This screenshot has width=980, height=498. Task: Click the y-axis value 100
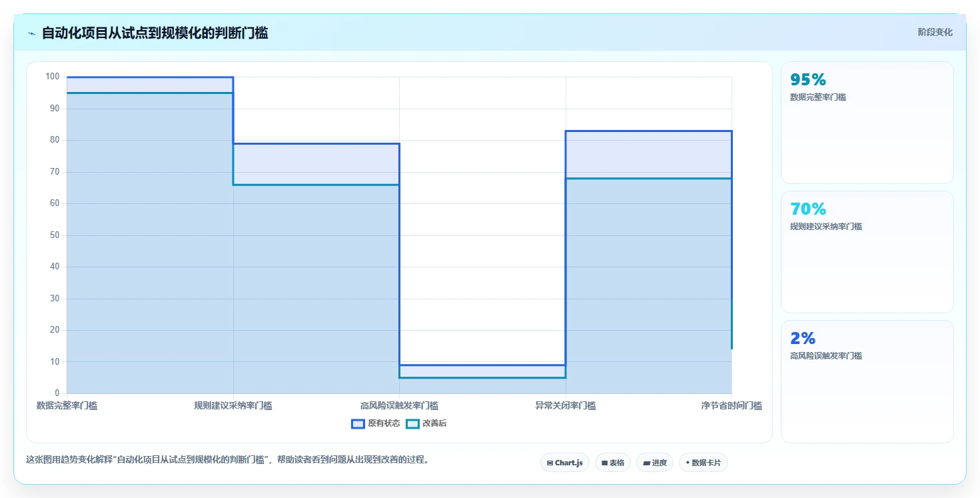[52, 77]
